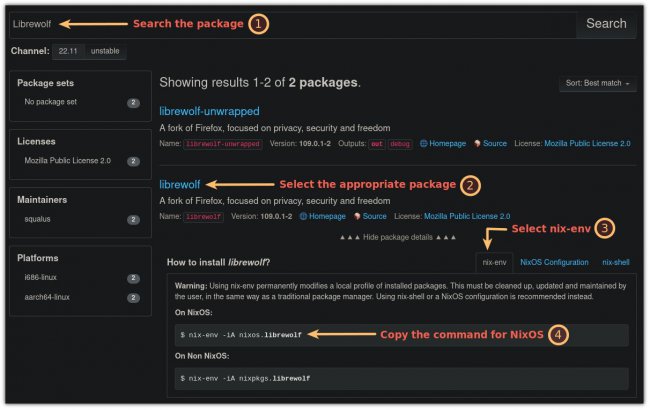
Task: Focus the Librewolf search input field
Action: coord(293,24)
